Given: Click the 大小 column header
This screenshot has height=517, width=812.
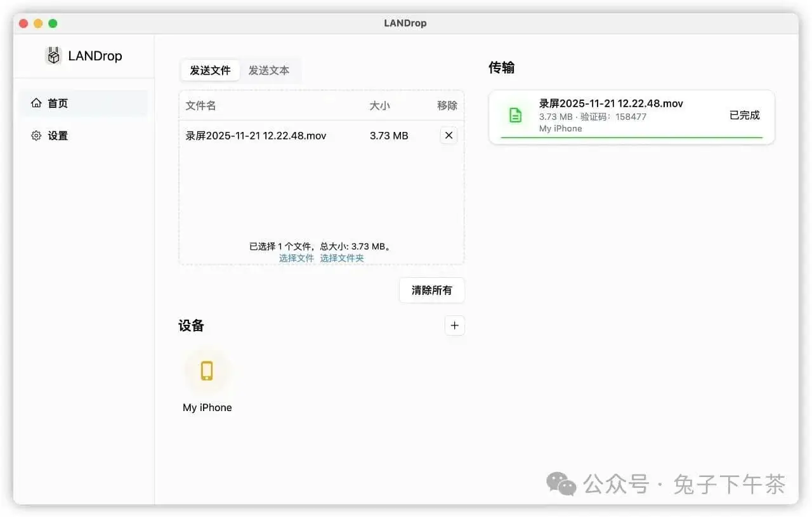Looking at the screenshot, I should pos(379,105).
